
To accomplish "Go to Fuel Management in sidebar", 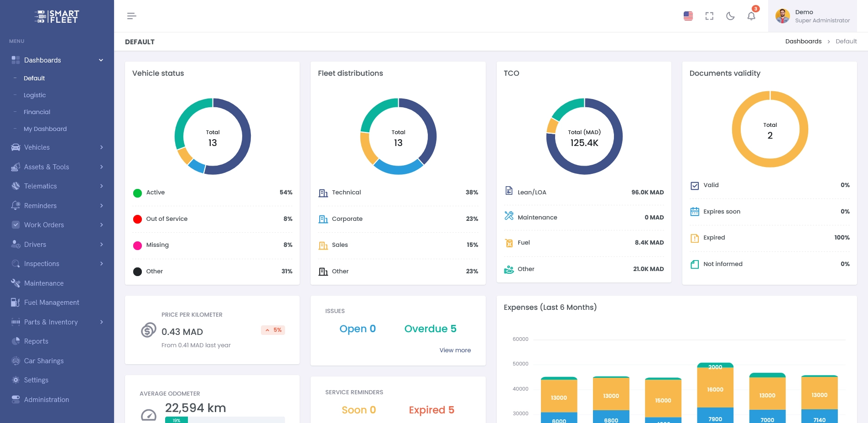I will click(x=52, y=303).
